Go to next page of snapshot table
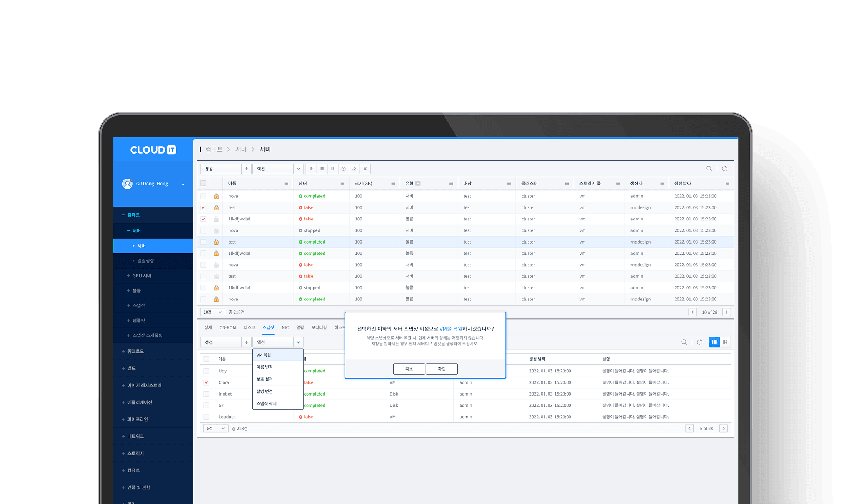Viewport: 854px width, 504px height. (724, 428)
